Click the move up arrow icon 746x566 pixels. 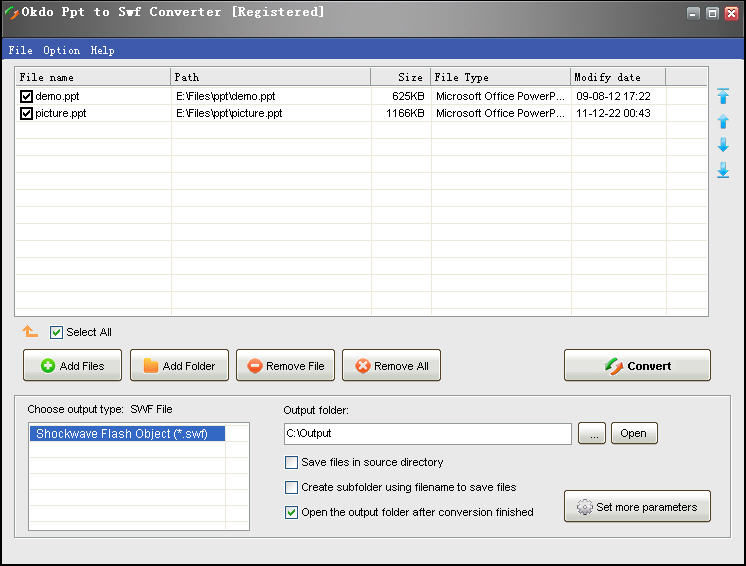[x=723, y=121]
